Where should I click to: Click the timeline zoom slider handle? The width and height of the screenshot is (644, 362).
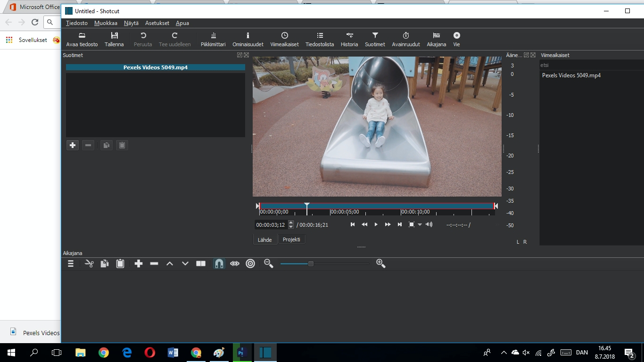click(311, 264)
